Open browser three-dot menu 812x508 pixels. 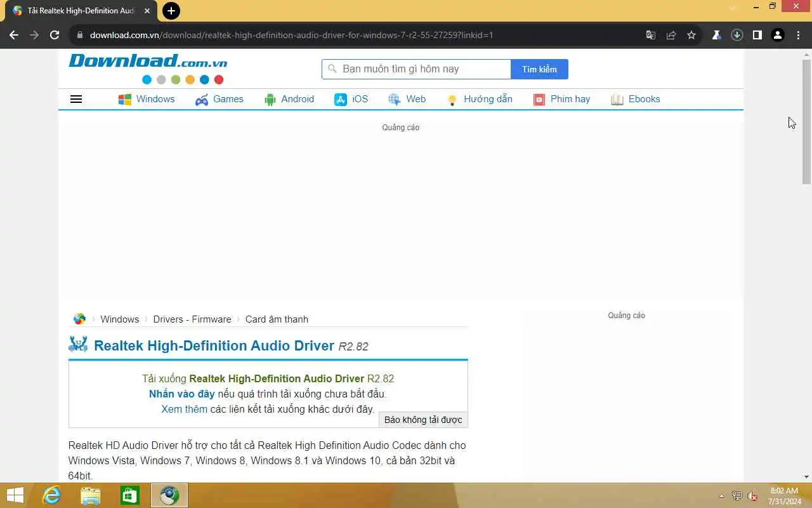[x=798, y=35]
